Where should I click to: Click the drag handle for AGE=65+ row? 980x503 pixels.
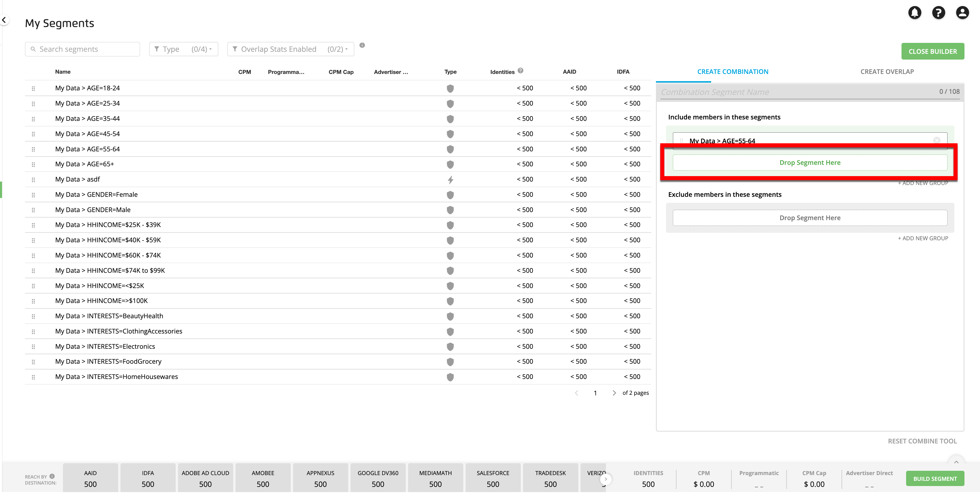coord(33,165)
